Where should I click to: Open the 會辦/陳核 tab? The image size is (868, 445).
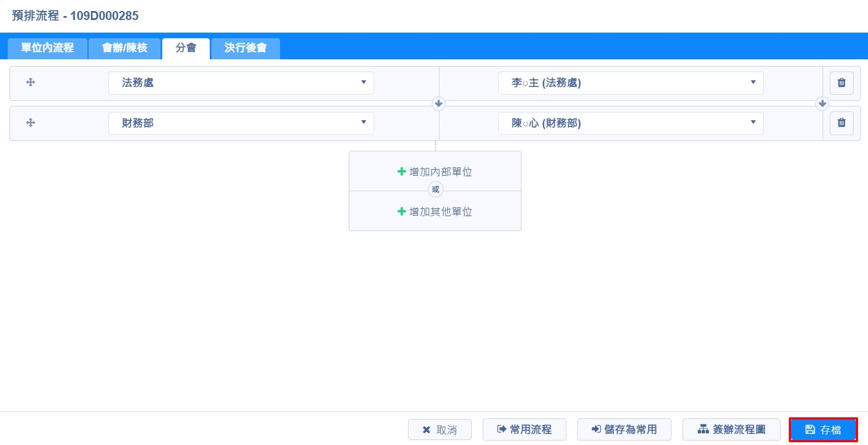[125, 48]
